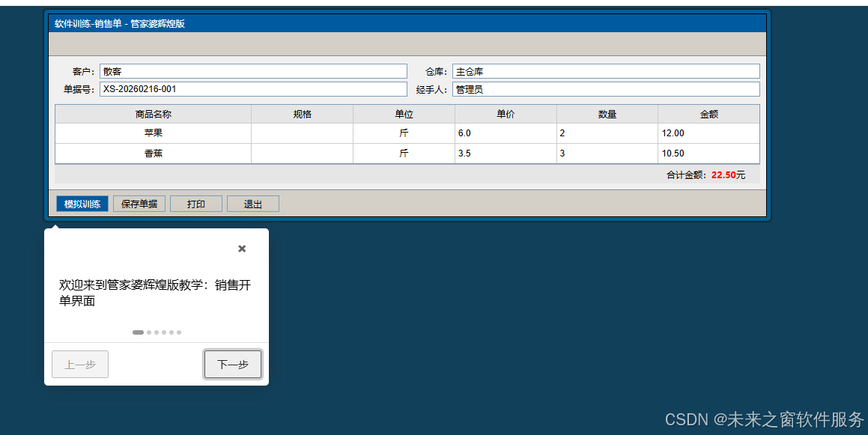Focus the 客户 input field containing 散客
Image resolution: width=868 pixels, height=435 pixels.
(254, 71)
